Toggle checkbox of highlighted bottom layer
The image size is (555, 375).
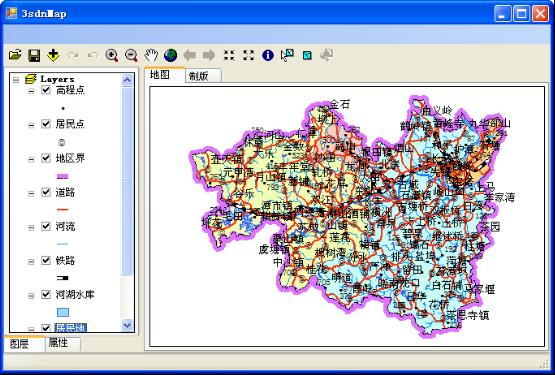46,328
